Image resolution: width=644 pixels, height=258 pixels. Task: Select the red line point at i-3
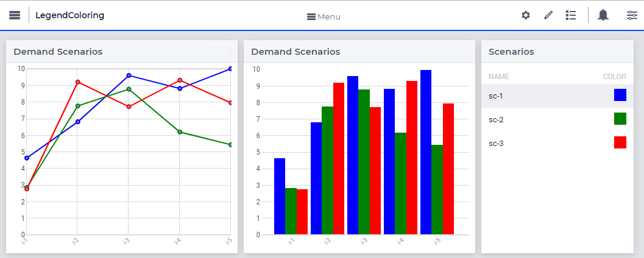[129, 106]
